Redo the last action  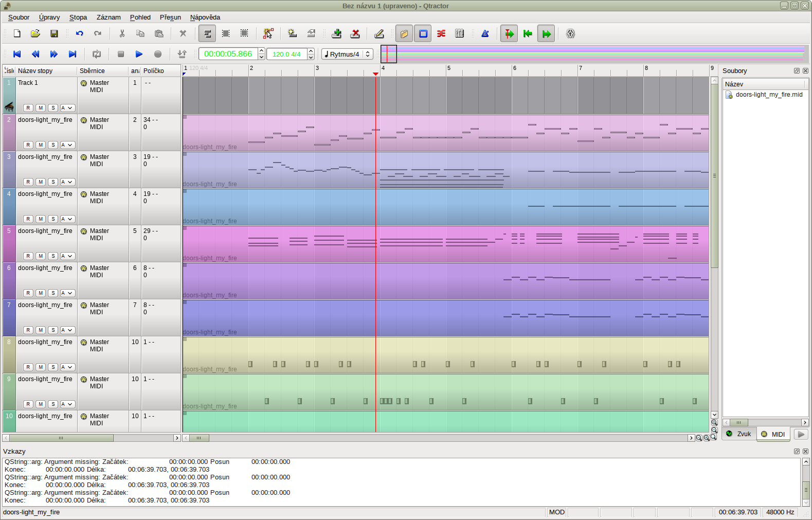(x=98, y=33)
